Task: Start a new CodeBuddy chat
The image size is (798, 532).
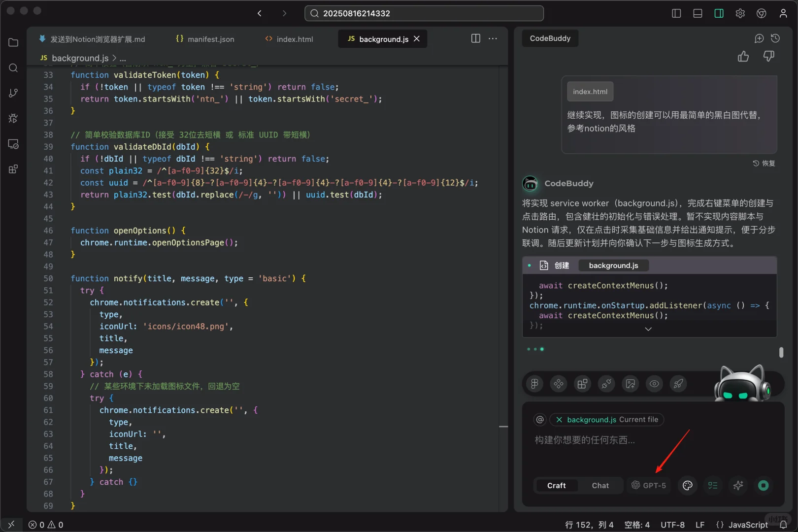Action: (x=759, y=38)
